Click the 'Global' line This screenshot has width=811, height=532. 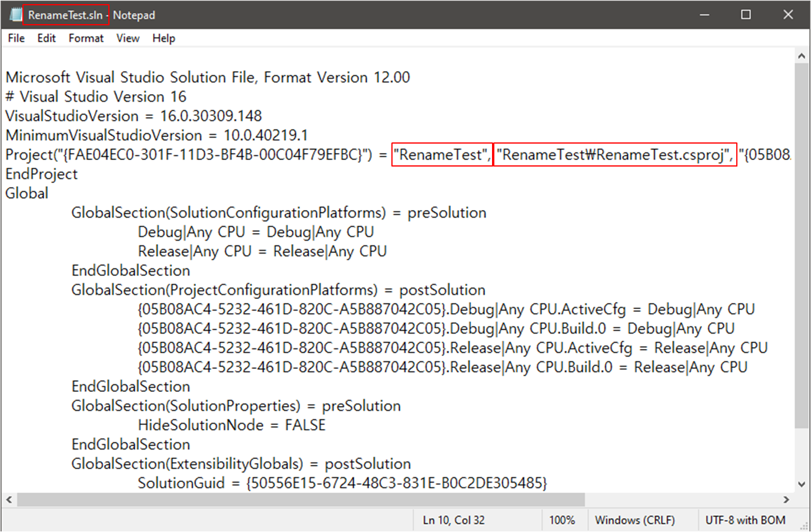[x=26, y=194]
